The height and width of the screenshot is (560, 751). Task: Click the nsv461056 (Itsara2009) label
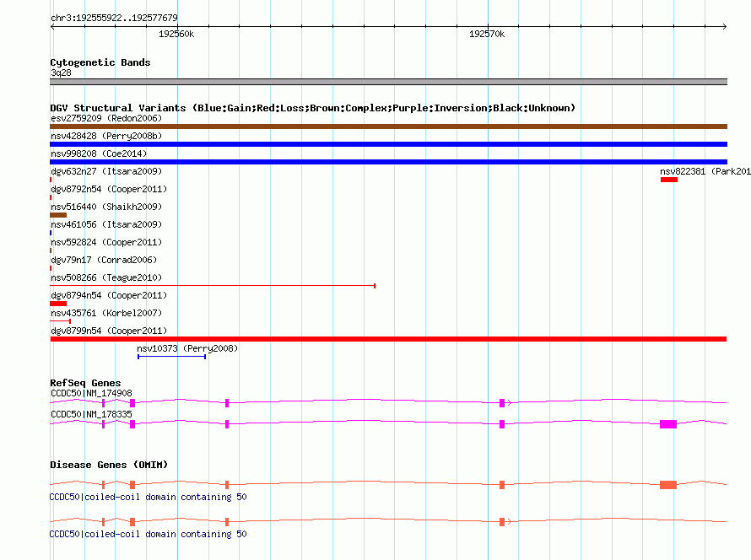coord(106,224)
